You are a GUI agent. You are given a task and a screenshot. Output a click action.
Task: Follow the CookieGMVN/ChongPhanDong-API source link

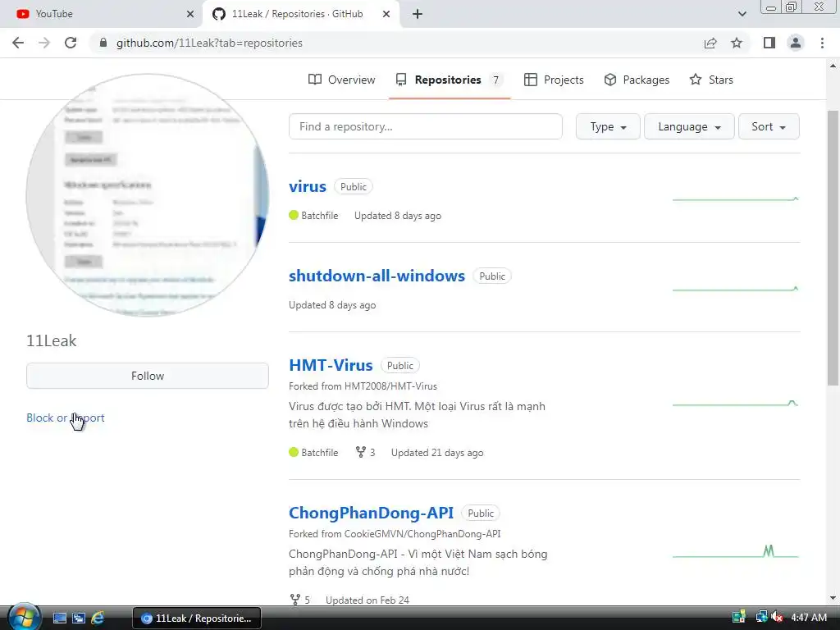(x=422, y=533)
